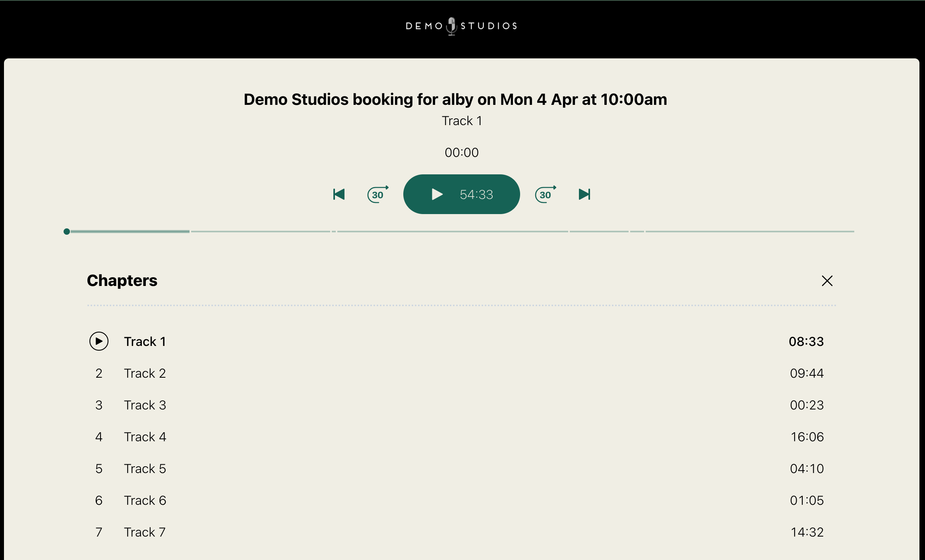
Task: Play chapter Track 3
Action: point(145,405)
